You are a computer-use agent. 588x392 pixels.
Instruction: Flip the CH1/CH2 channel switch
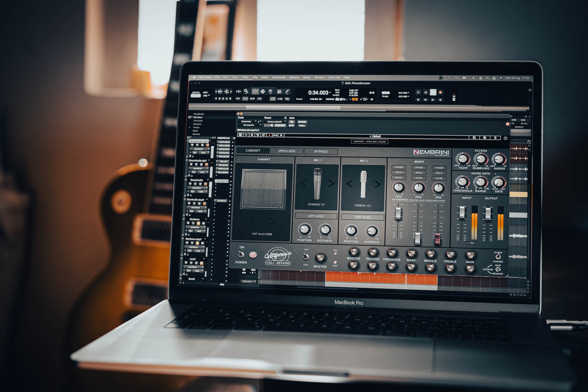click(306, 257)
